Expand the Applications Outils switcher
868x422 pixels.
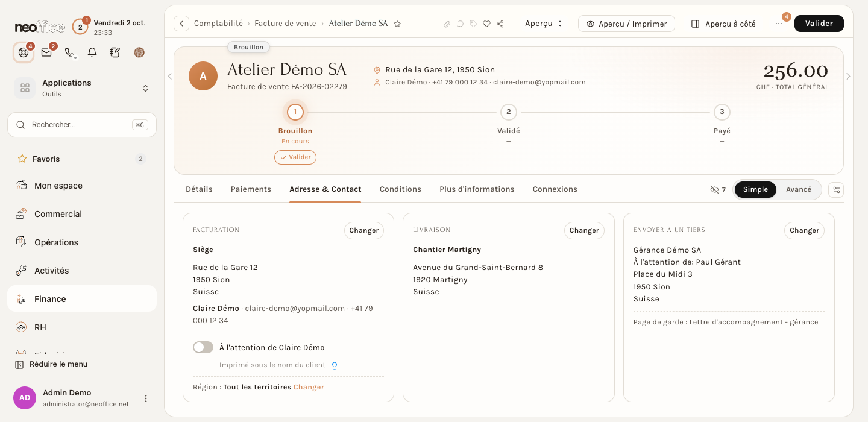(x=82, y=88)
